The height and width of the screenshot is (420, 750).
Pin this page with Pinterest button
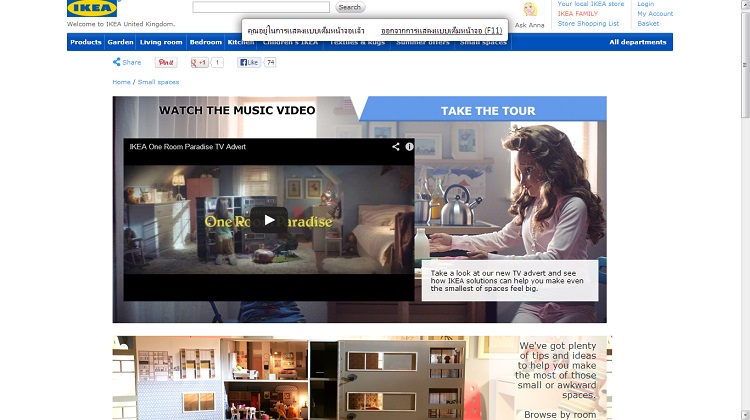click(x=166, y=62)
